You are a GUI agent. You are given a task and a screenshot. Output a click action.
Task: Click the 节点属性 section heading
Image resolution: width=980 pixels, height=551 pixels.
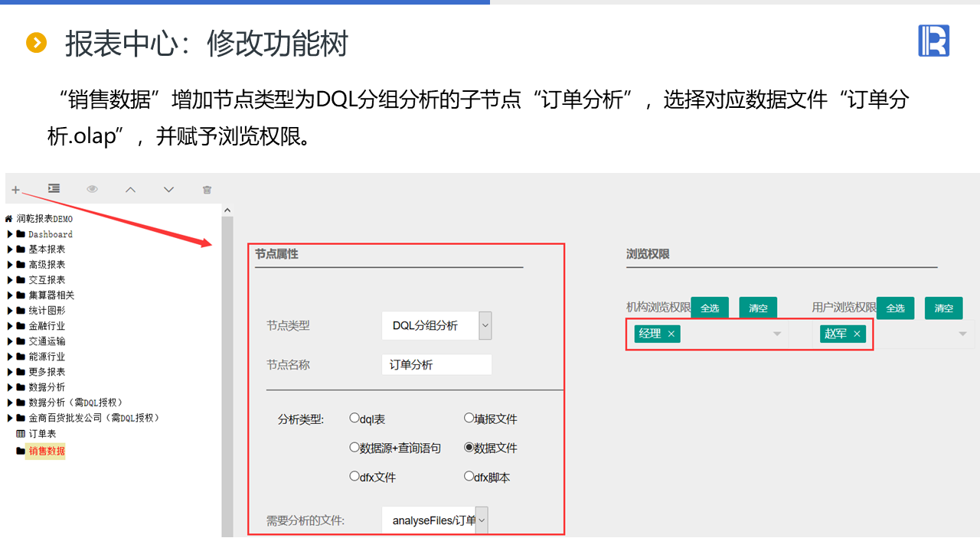click(x=277, y=254)
